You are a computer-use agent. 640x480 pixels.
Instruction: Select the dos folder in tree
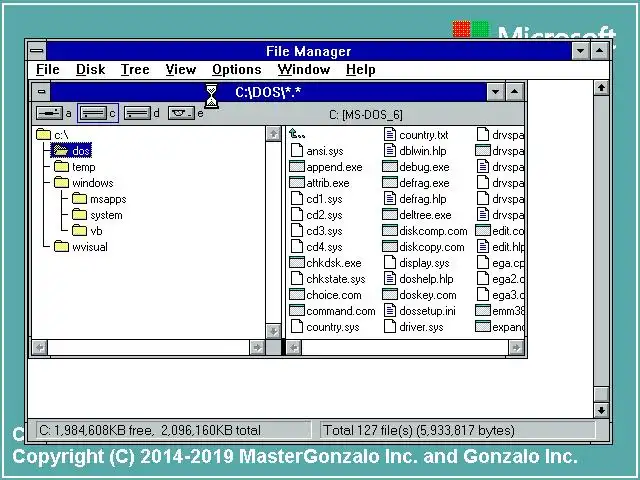pos(71,151)
